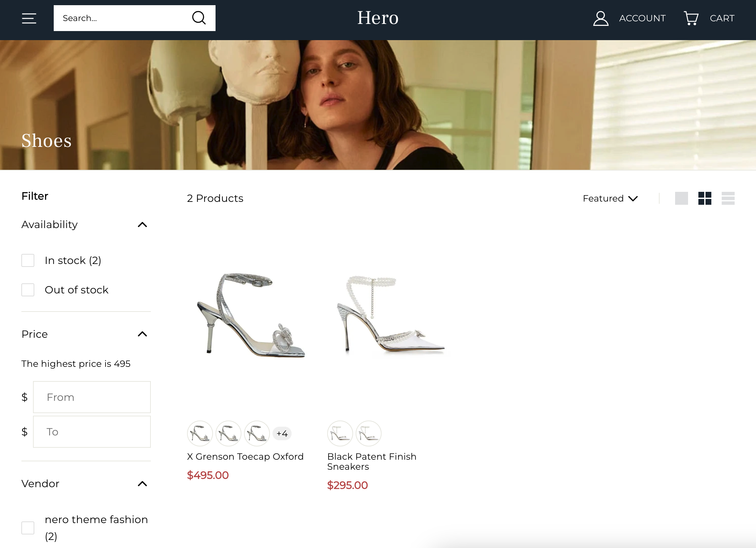Collapse the Availability filter section
756x548 pixels.
tap(142, 225)
